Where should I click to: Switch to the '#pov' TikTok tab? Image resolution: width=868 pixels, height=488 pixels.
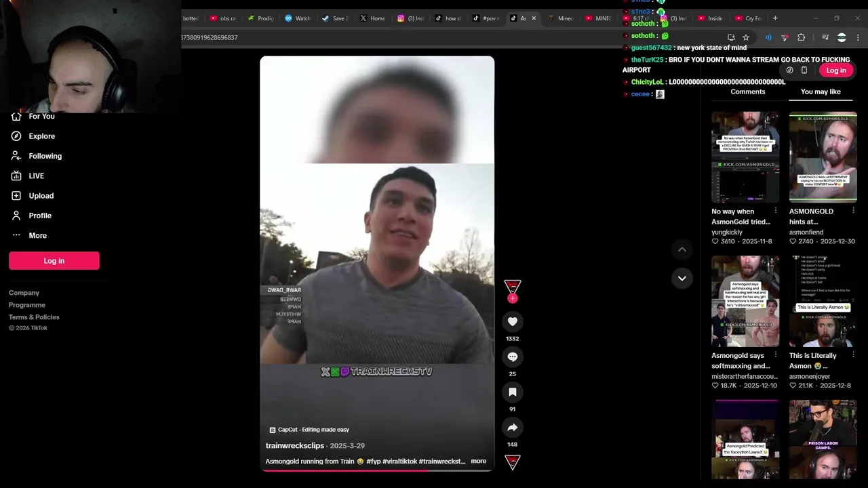(x=486, y=18)
